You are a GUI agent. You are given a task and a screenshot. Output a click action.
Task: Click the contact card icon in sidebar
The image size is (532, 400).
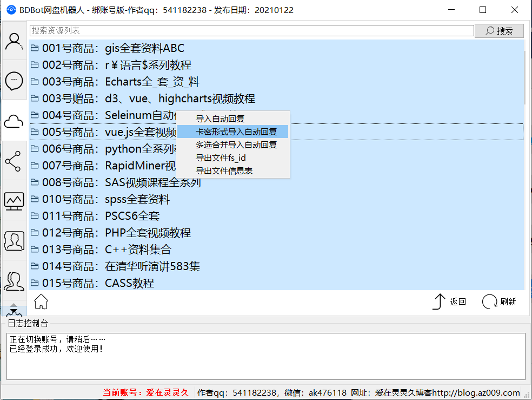coord(14,241)
